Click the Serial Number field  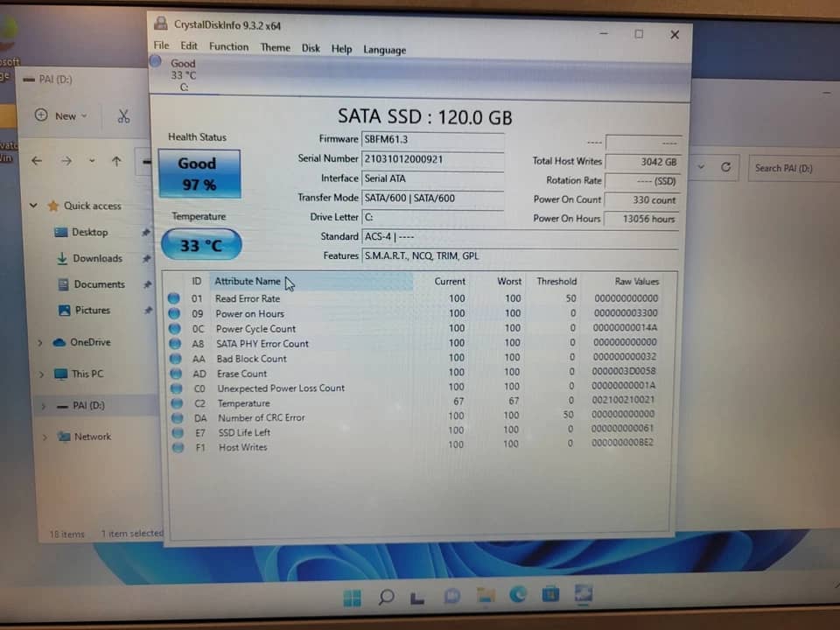click(432, 159)
